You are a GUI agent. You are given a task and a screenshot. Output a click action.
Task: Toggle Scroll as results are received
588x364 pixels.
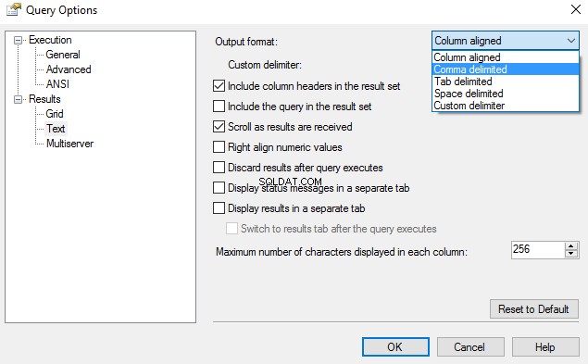point(219,127)
